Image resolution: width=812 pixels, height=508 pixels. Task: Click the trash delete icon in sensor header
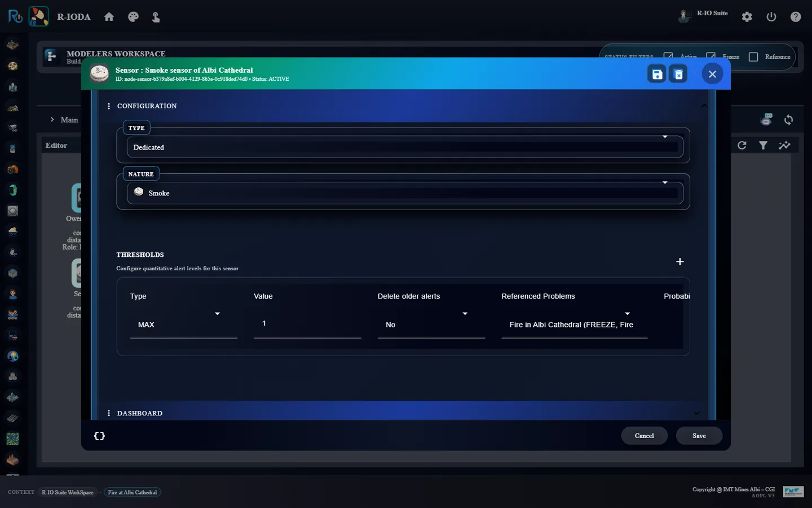click(x=678, y=74)
